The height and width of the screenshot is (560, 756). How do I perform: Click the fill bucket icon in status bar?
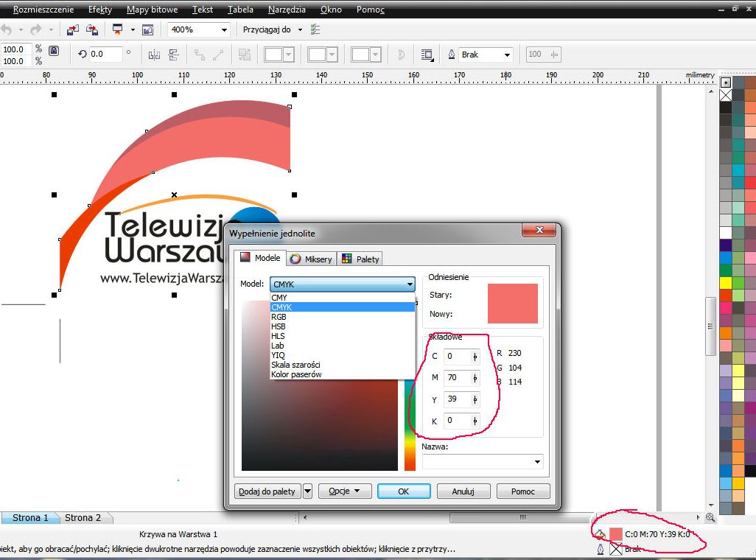[601, 533]
